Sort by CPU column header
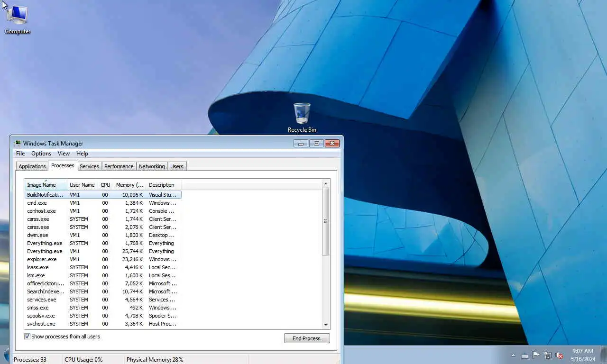Viewport: 607px width, 364px height. tap(105, 185)
